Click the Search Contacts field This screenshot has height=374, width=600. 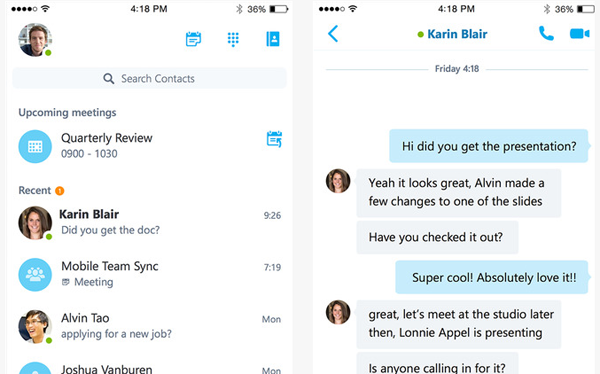(x=150, y=78)
